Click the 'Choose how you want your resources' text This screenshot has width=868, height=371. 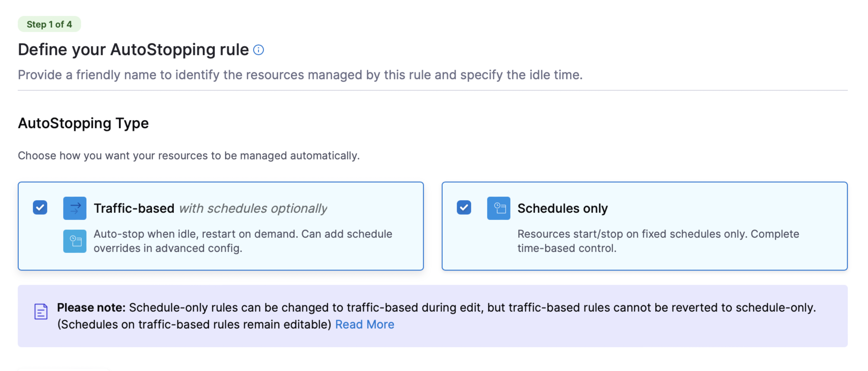[x=189, y=155]
